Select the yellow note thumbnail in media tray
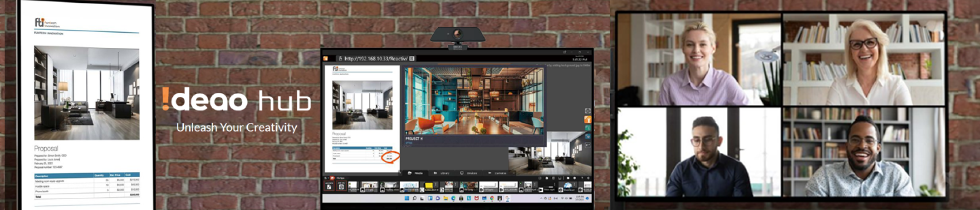The width and height of the screenshot is (980, 210). click(x=429, y=186)
